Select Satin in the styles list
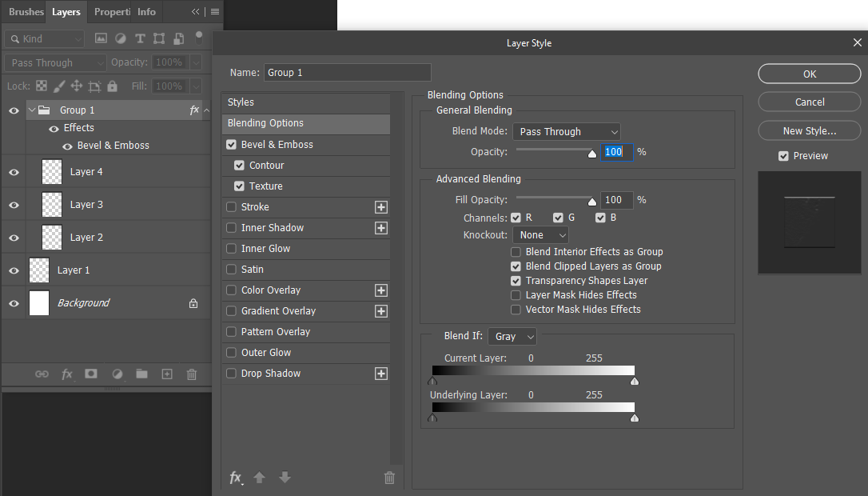 click(253, 270)
